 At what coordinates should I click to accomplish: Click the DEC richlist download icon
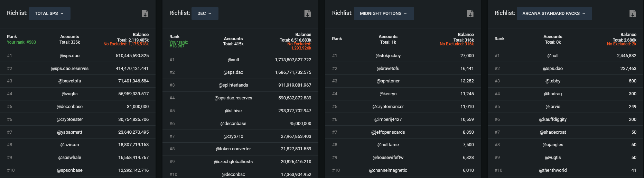click(x=307, y=14)
